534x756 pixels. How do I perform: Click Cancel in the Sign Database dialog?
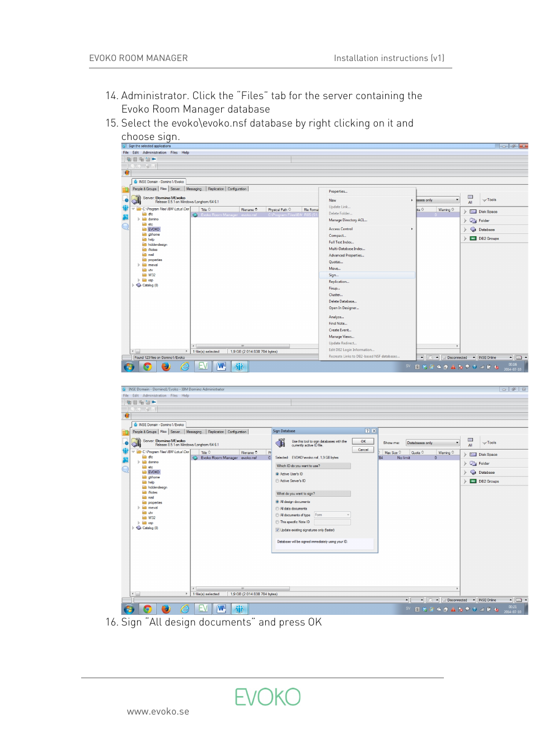coord(363,450)
